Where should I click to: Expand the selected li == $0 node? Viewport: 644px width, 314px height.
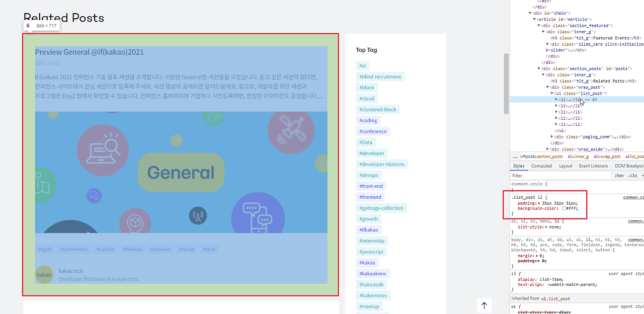pos(557,100)
